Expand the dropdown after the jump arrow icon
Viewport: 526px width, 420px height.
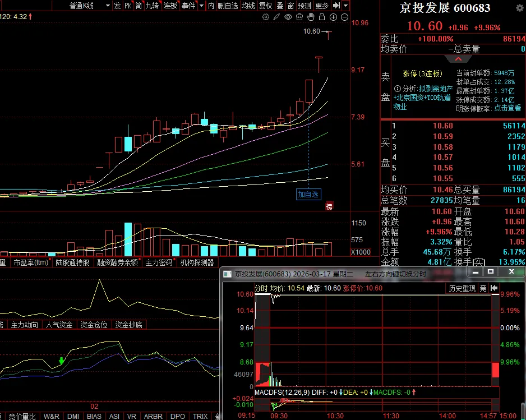pos(346,6)
